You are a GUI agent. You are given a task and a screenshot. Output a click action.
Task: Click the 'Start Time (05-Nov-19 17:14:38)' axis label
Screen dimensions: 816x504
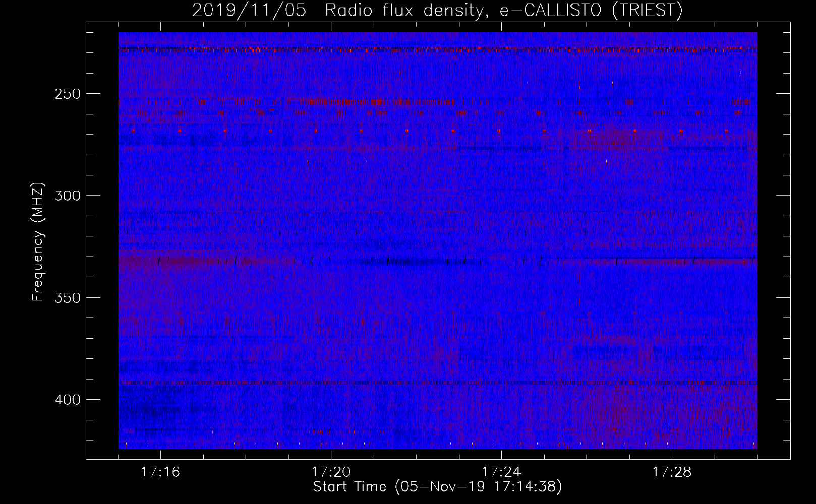click(x=437, y=487)
